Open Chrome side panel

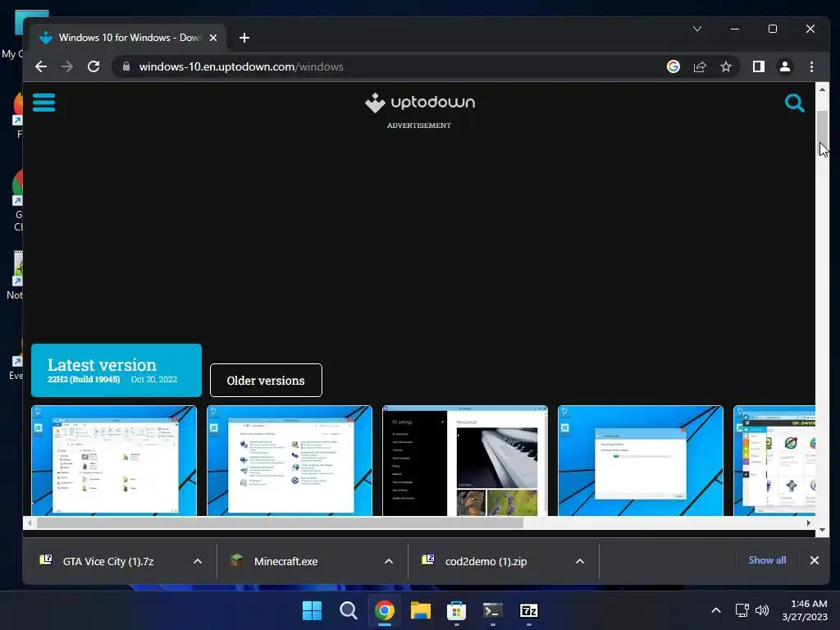coord(758,66)
